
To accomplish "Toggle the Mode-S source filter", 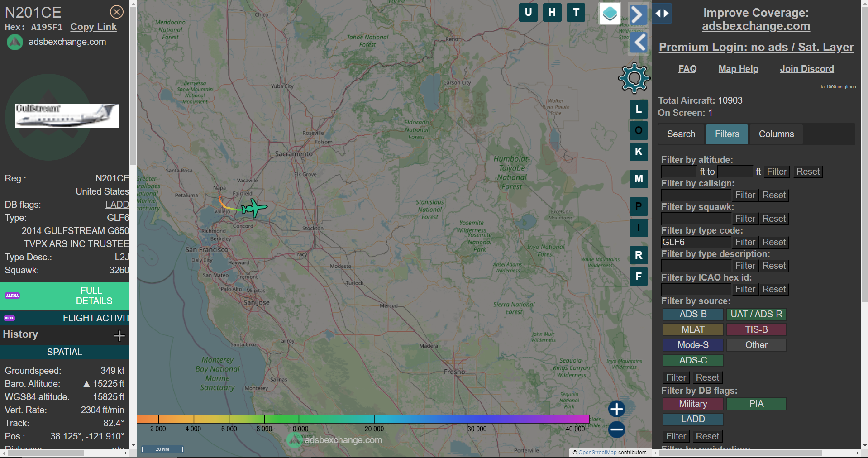I will tap(693, 345).
